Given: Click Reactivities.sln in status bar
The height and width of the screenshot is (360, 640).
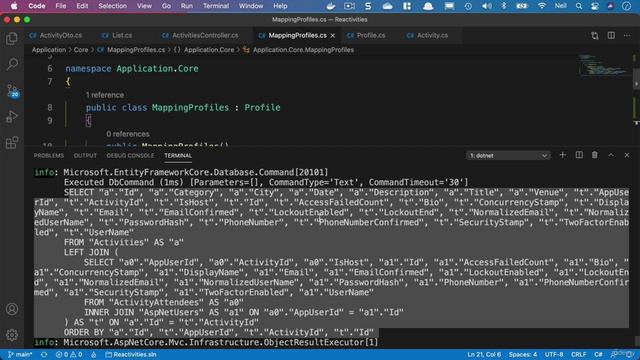Looking at the screenshot, I should [131, 354].
